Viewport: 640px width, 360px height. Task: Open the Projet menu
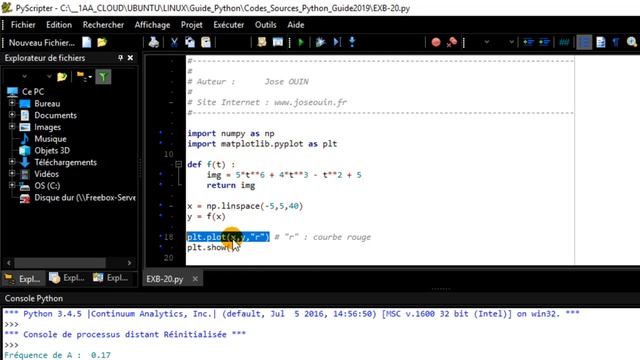point(191,25)
